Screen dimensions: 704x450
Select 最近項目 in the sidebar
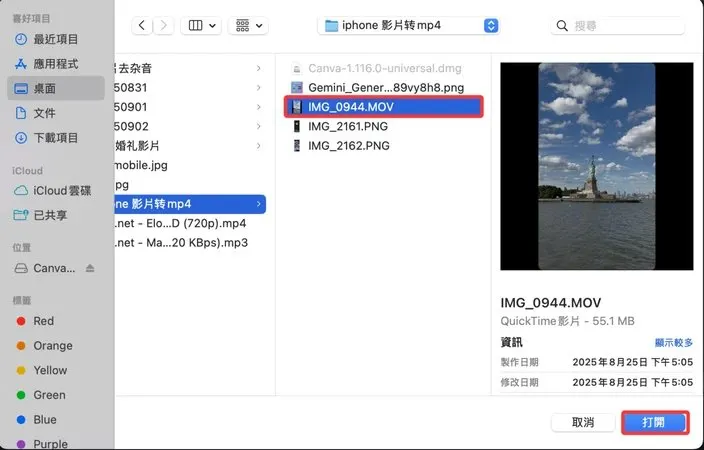click(56, 40)
